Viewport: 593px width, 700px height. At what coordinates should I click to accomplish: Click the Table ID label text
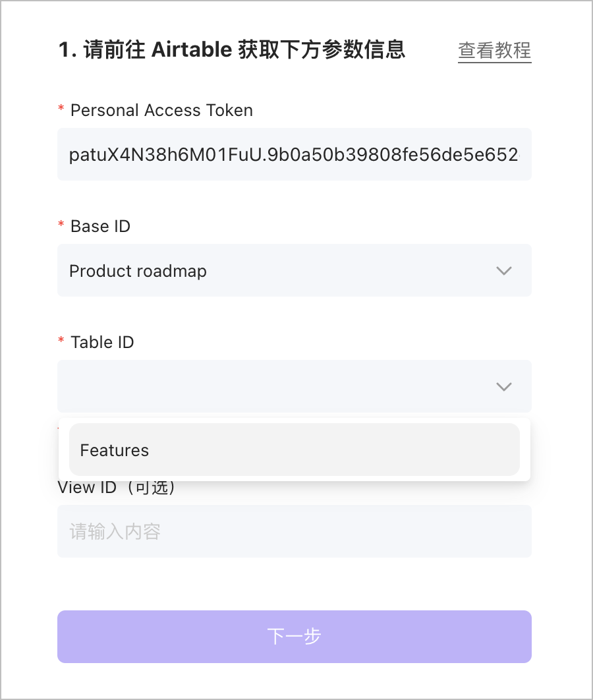102,342
